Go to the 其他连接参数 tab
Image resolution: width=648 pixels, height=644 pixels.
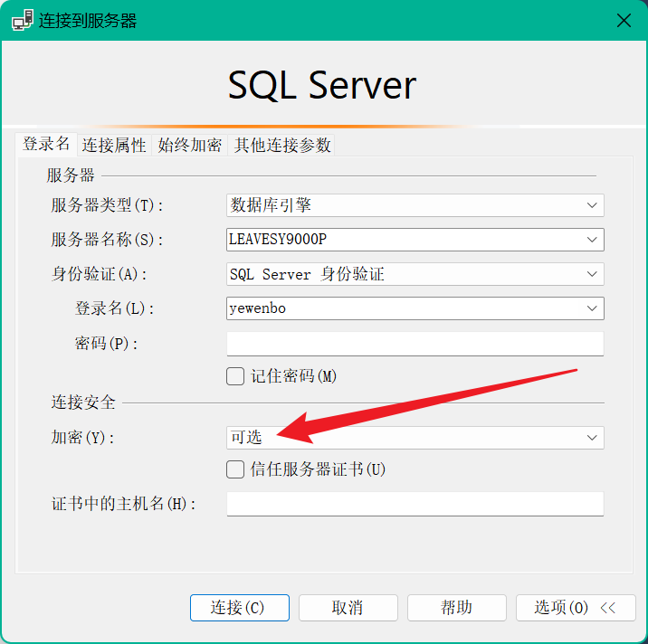[282, 146]
